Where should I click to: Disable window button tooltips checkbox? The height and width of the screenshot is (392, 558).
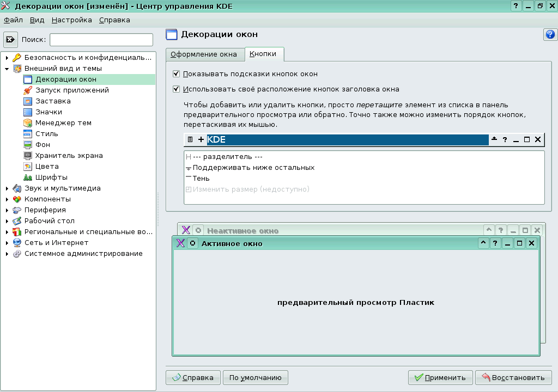coord(176,74)
